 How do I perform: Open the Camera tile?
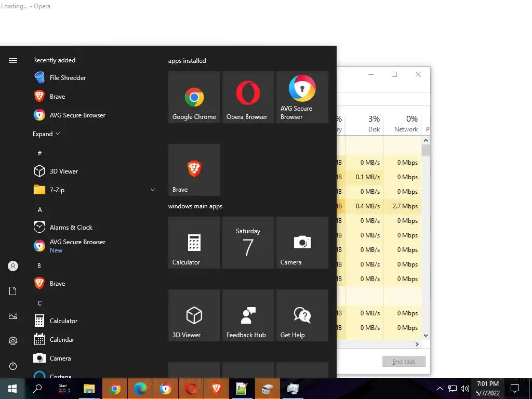(302, 243)
